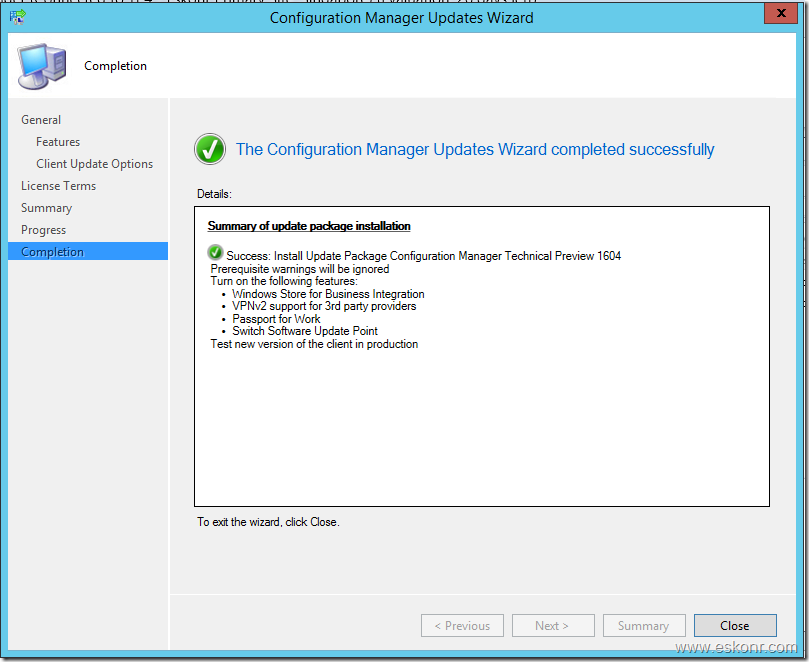Select the Summary step in left navigation
Viewport: 809px width, 662px height.
[47, 208]
